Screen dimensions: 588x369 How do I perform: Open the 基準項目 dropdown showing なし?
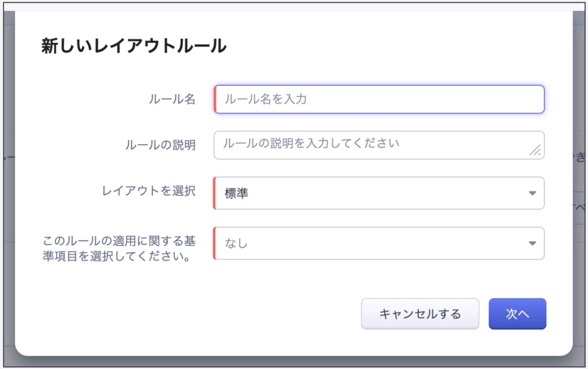373,243
